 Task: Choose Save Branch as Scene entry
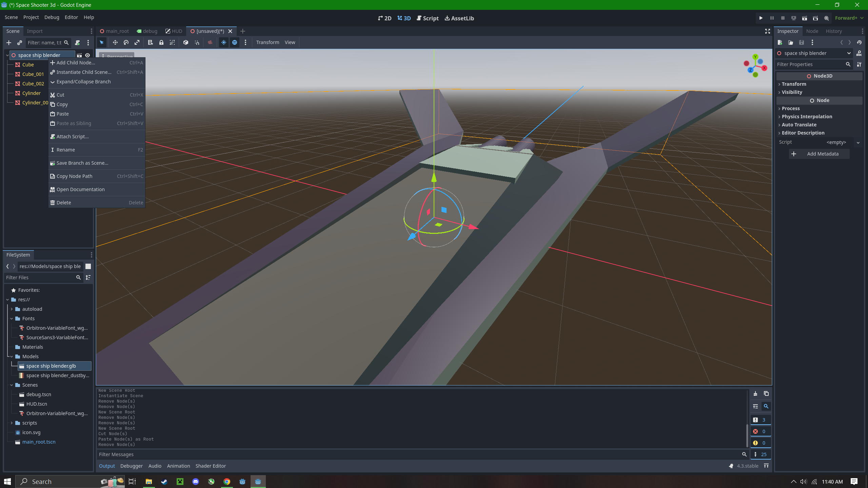click(x=97, y=163)
